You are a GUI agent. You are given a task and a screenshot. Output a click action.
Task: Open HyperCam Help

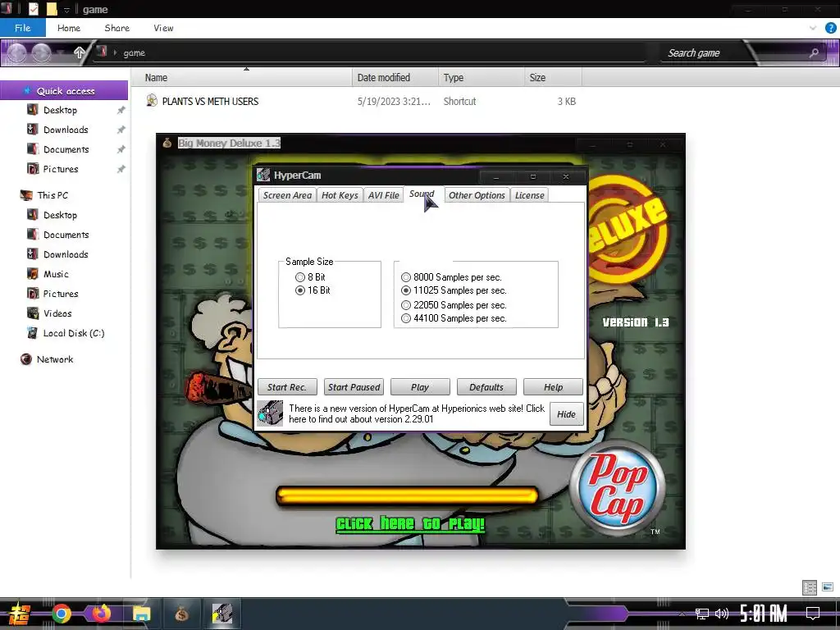(554, 387)
